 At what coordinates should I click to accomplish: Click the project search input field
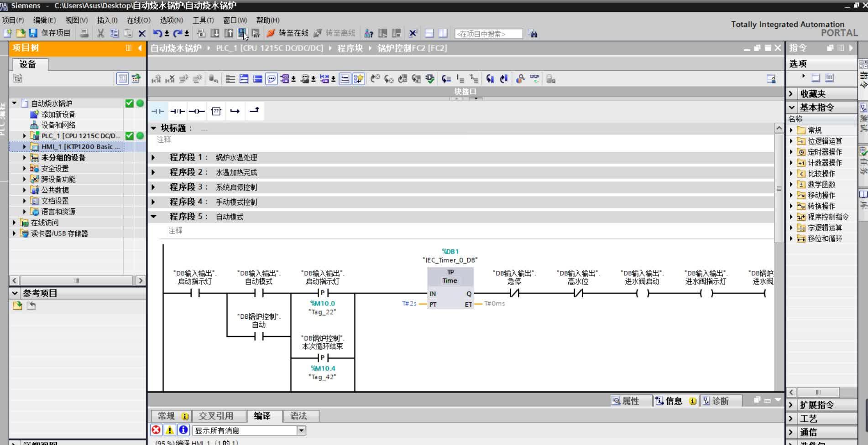point(488,34)
